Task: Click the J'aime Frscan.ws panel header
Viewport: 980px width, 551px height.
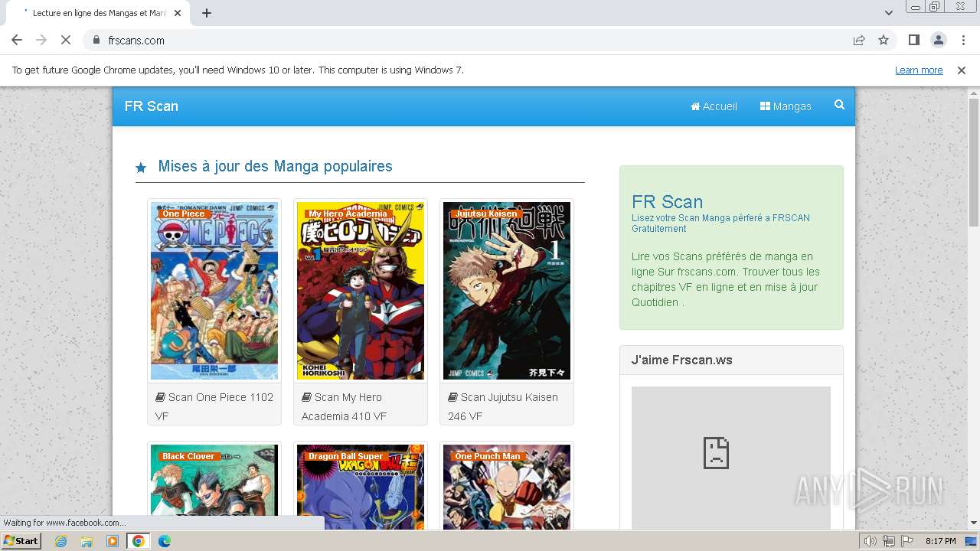Action: [x=731, y=360]
